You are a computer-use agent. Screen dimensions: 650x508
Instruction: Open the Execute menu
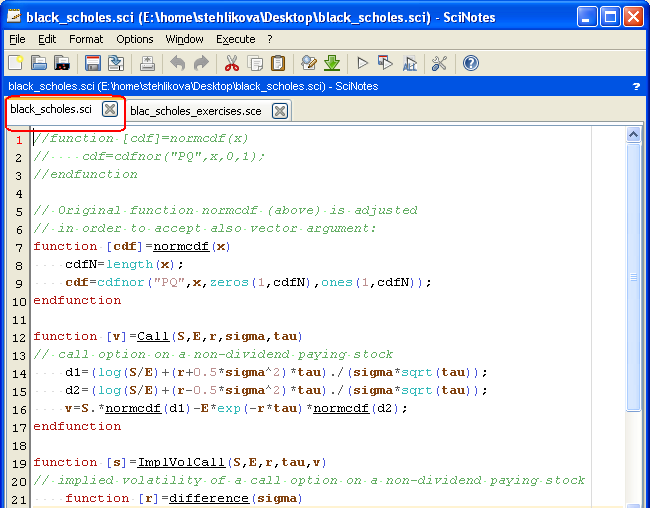coord(235,39)
